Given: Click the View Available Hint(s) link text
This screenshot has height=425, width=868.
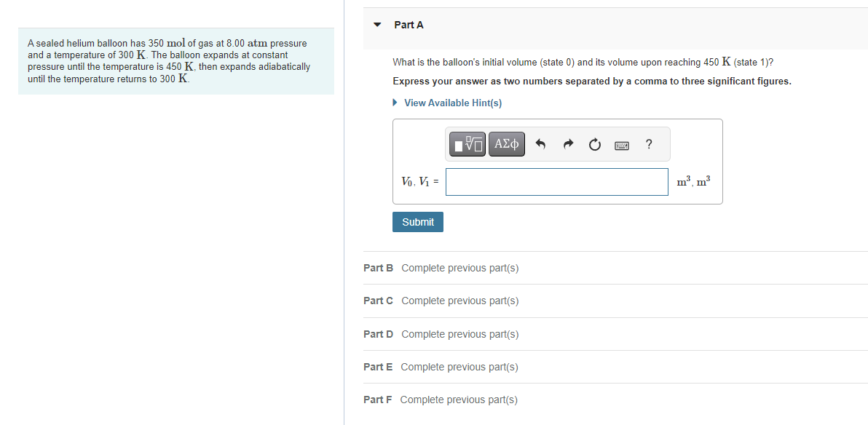Looking at the screenshot, I should pyautogui.click(x=452, y=103).
